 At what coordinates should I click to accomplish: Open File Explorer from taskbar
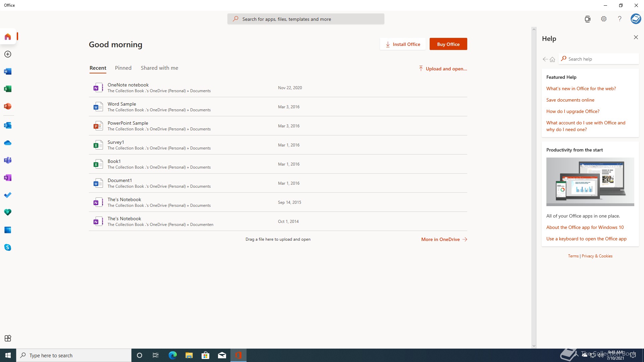pyautogui.click(x=189, y=355)
